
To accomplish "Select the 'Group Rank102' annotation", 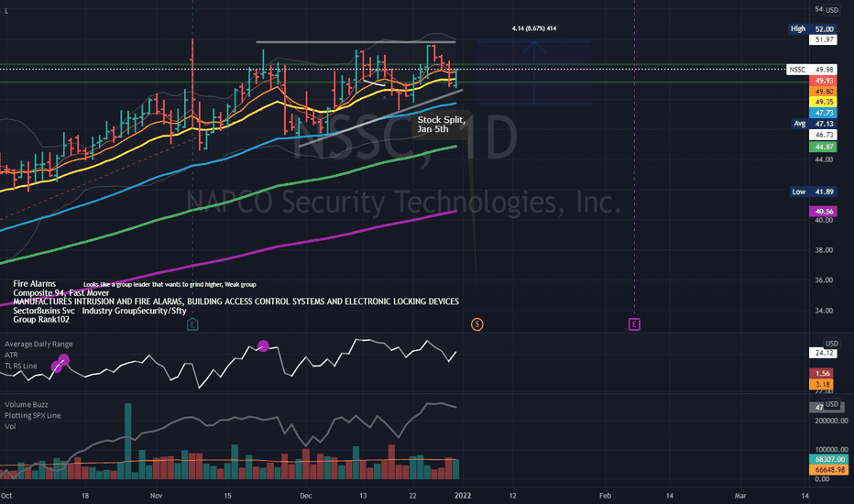I will coord(41,319).
